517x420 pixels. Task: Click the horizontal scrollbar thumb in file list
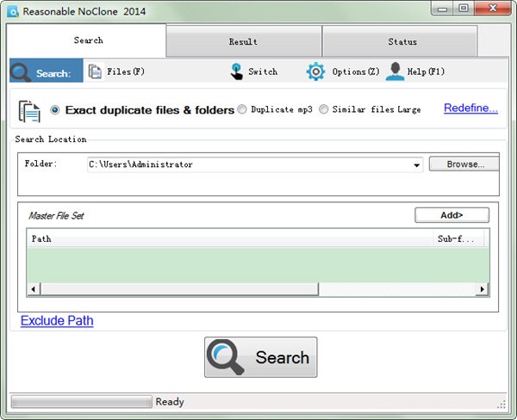(179, 289)
